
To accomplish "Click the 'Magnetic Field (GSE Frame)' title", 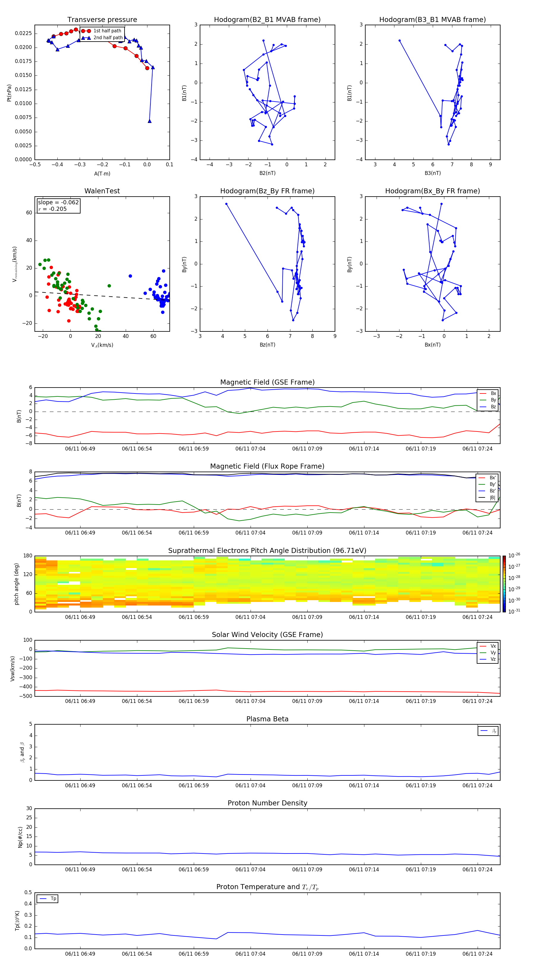I will tap(267, 382).
